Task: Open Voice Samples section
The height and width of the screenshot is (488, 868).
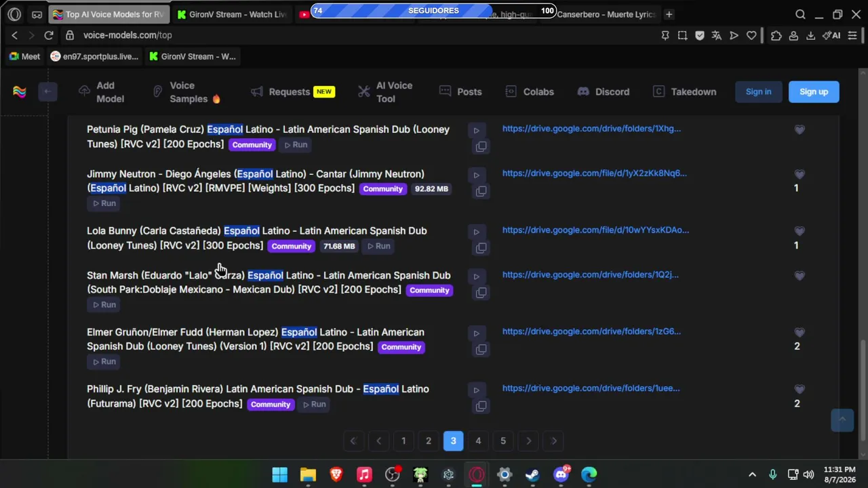Action: click(x=187, y=91)
